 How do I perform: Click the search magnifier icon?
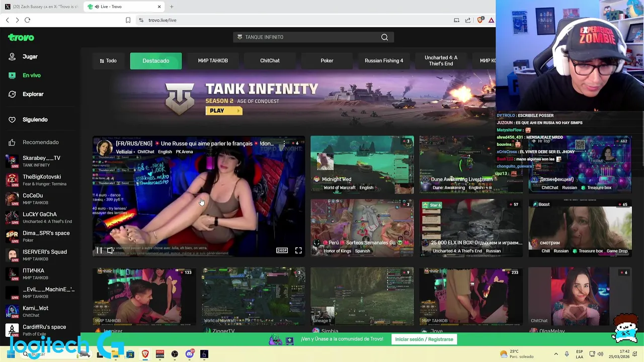point(384,37)
